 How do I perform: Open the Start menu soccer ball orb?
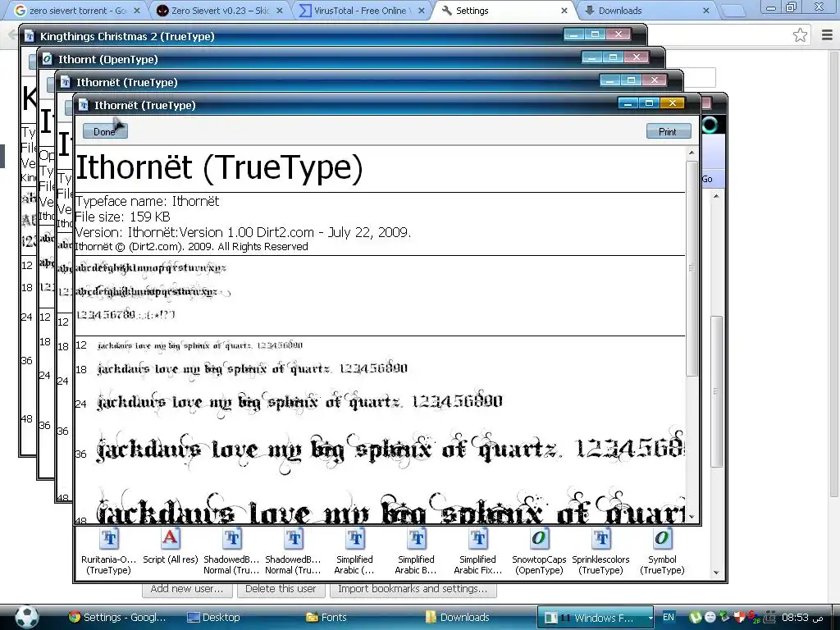[26, 617]
